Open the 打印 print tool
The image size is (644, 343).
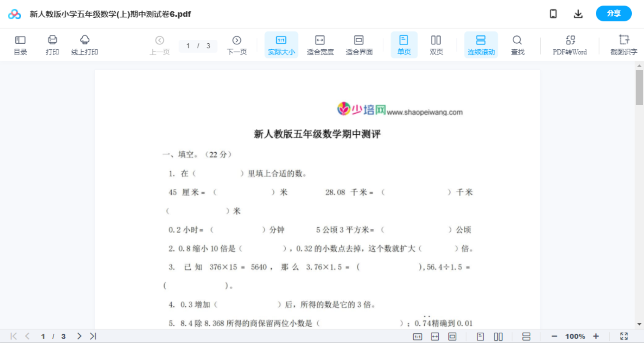[52, 45]
